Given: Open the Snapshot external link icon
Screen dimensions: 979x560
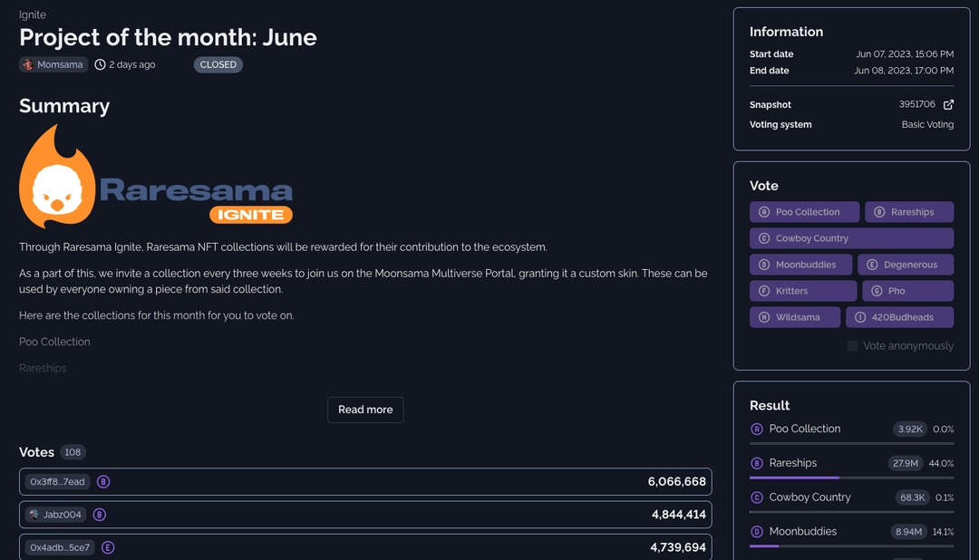Looking at the screenshot, I should pos(948,104).
